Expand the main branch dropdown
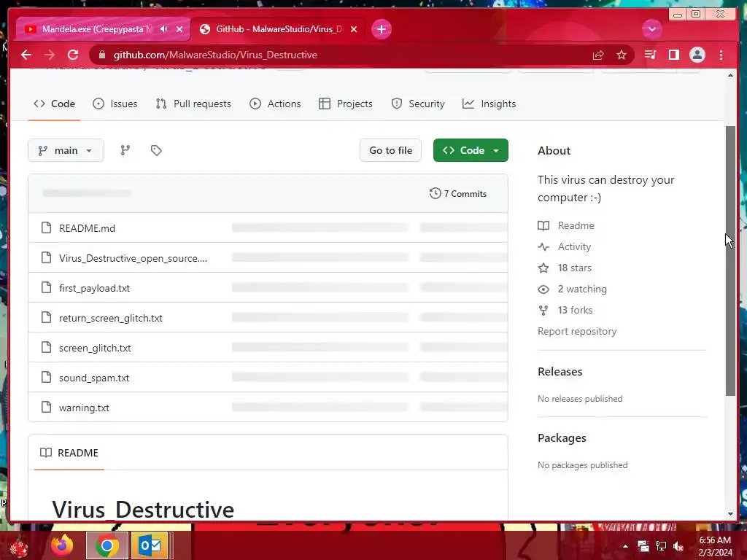This screenshot has height=560, width=747. [66, 150]
